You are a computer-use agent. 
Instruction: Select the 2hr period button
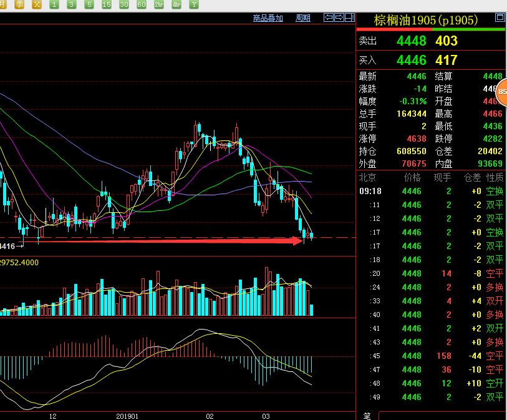tap(160, 4)
